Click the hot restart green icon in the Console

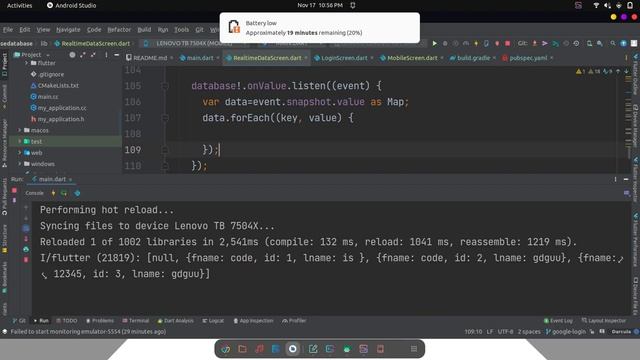[64, 193]
